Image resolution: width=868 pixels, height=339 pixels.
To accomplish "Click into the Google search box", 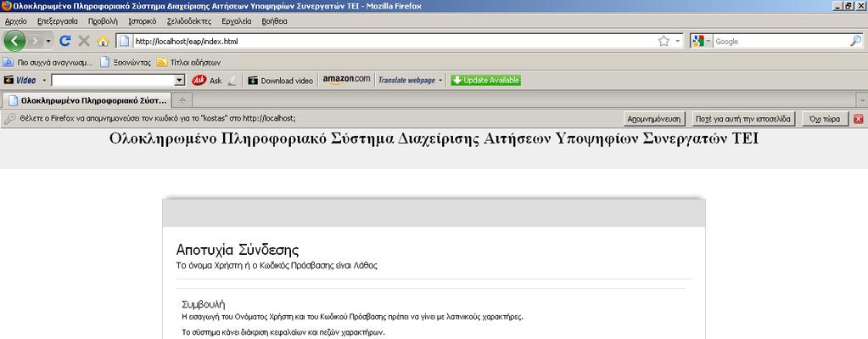I will pyautogui.click(x=781, y=41).
